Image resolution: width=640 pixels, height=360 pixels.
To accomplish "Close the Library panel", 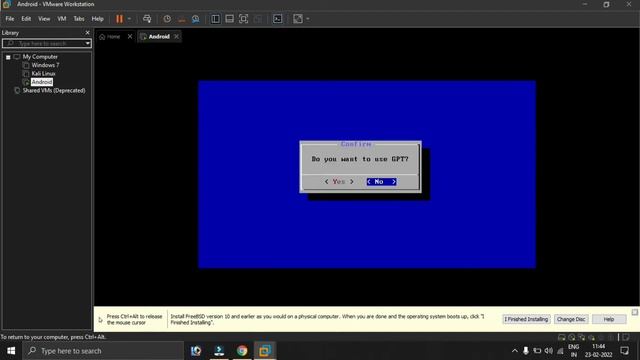I will tap(87, 33).
